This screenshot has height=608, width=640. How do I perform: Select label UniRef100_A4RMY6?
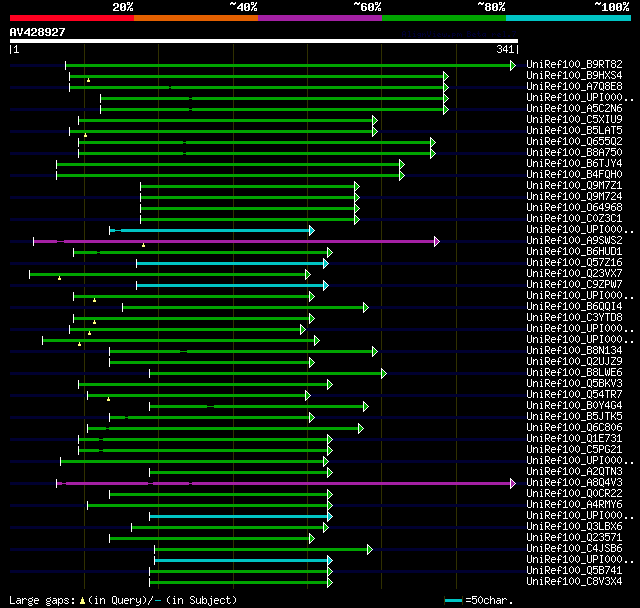click(574, 505)
